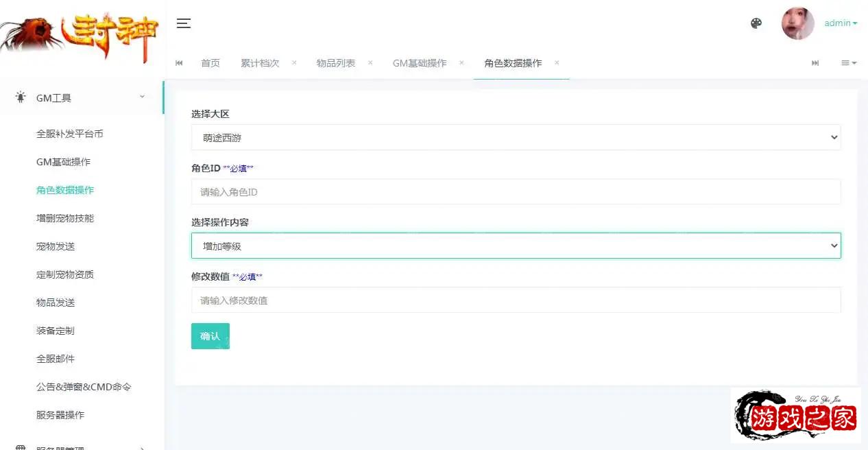
Task: Open the theme color palette icon
Action: pyautogui.click(x=756, y=23)
